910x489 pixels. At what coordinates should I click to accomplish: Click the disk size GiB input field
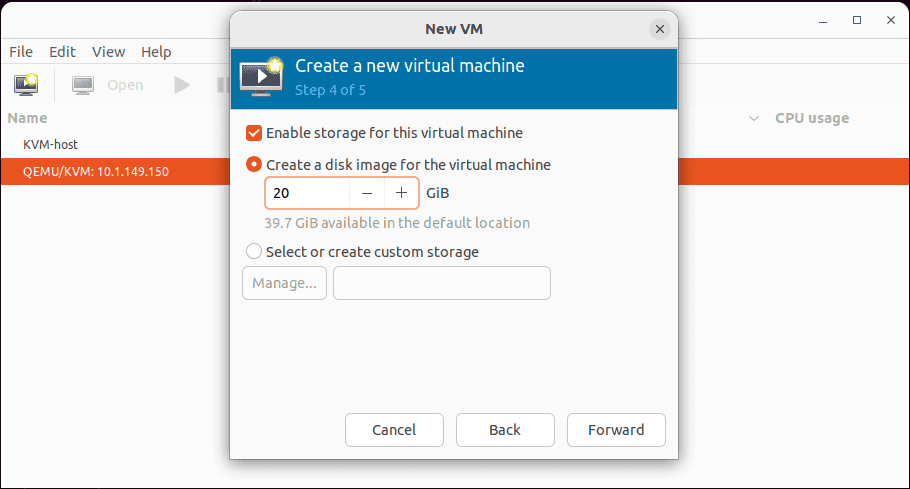(308, 193)
